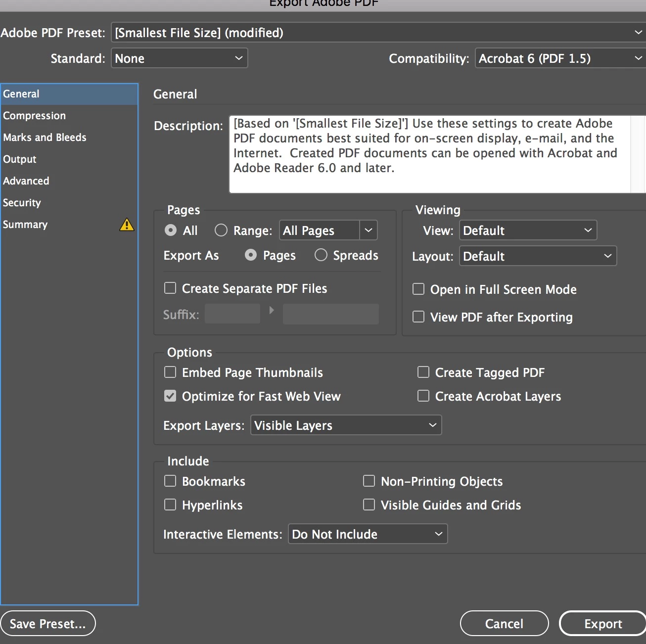The height and width of the screenshot is (644, 646).
Task: Click the warning icon beside Summary
Action: tap(127, 225)
